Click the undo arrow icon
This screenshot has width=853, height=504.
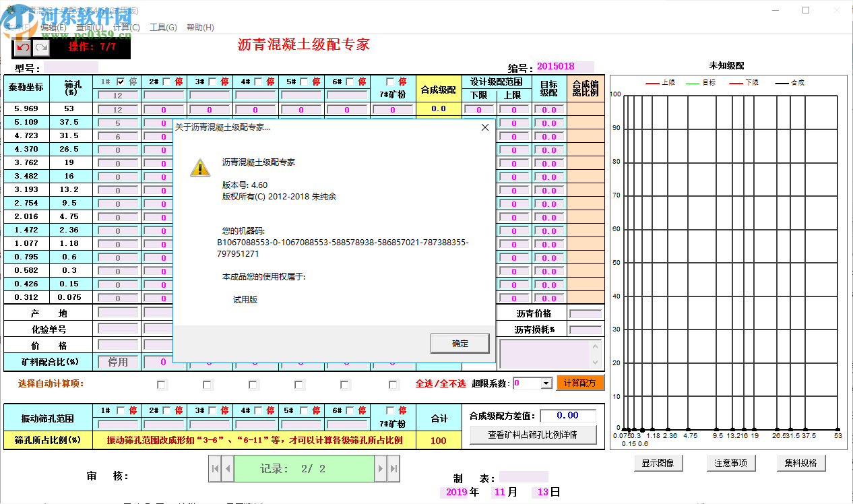[23, 47]
